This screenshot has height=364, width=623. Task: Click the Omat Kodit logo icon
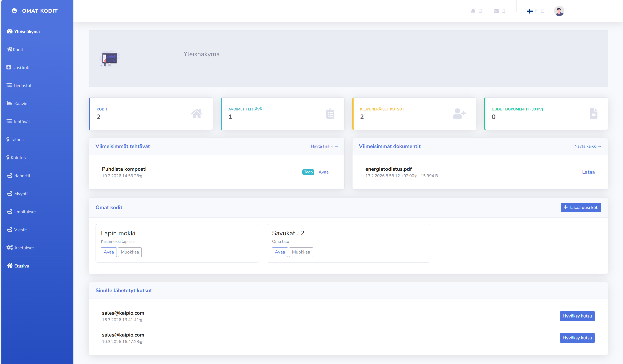14,11
